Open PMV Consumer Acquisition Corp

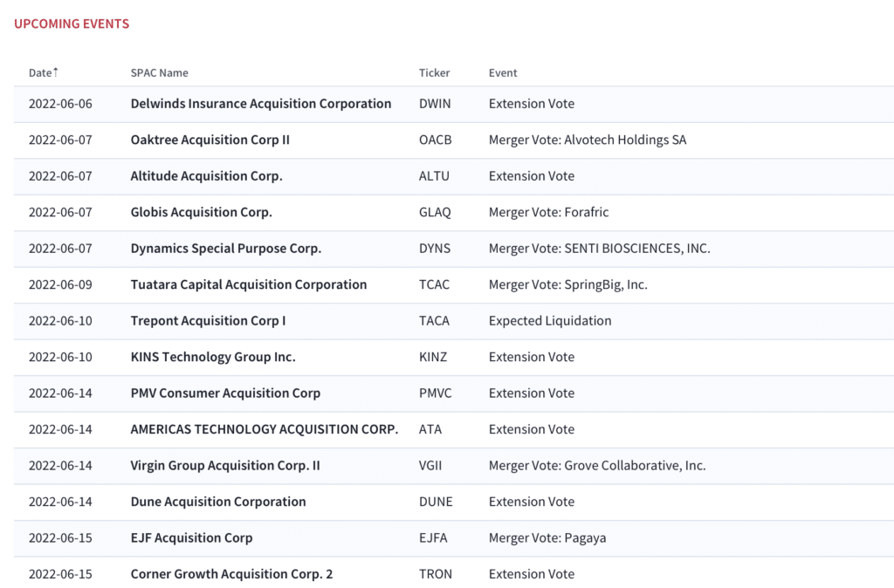[225, 393]
